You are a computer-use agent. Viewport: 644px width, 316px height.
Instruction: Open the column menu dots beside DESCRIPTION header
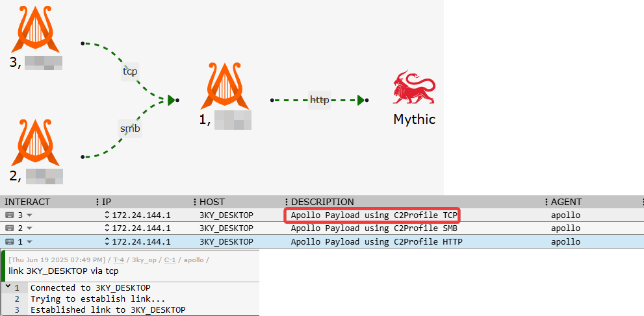point(287,202)
